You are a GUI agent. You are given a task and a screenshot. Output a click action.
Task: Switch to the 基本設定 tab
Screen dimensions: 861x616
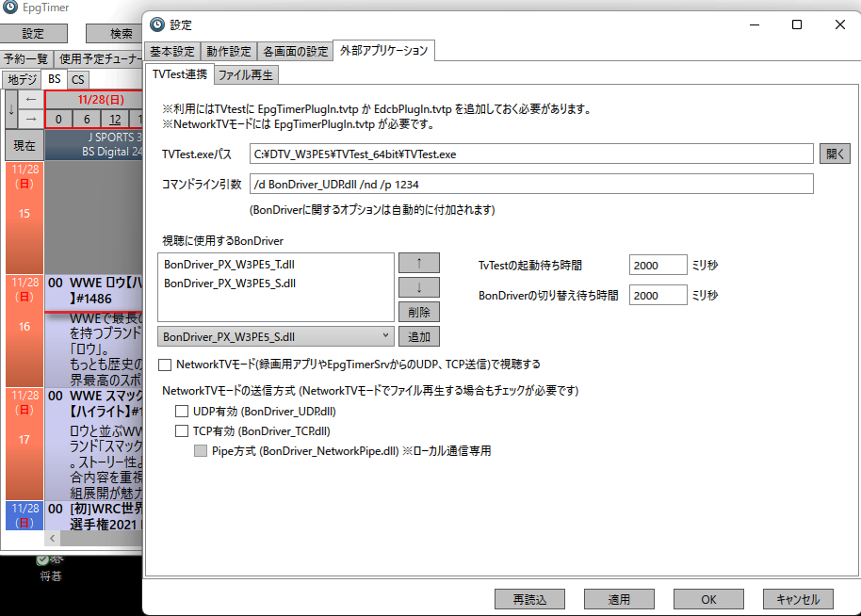pyautogui.click(x=172, y=51)
